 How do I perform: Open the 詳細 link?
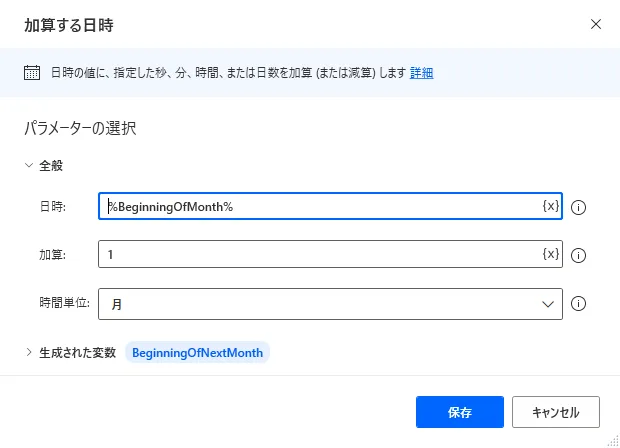click(421, 73)
